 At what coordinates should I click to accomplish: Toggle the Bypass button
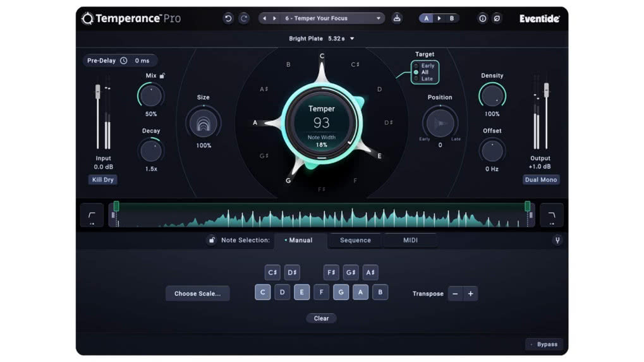point(544,344)
